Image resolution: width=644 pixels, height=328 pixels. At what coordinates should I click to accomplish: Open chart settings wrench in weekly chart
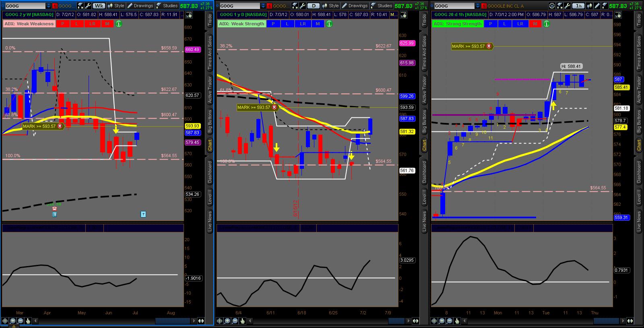click(x=88, y=6)
